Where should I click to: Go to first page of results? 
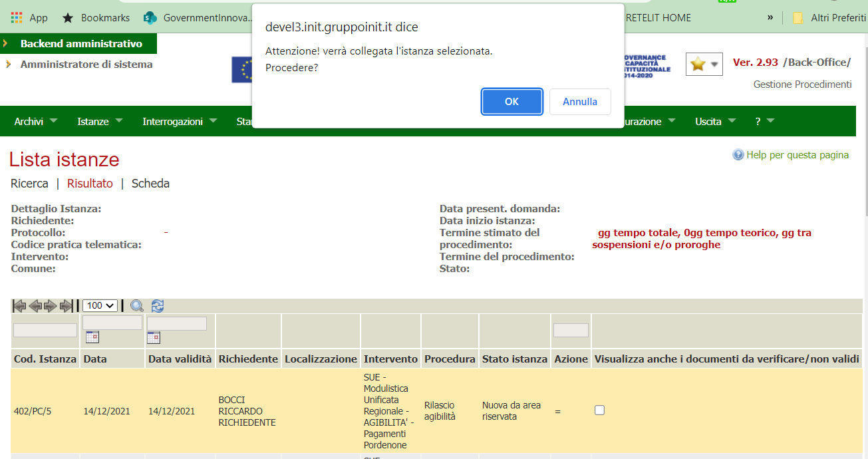click(19, 306)
